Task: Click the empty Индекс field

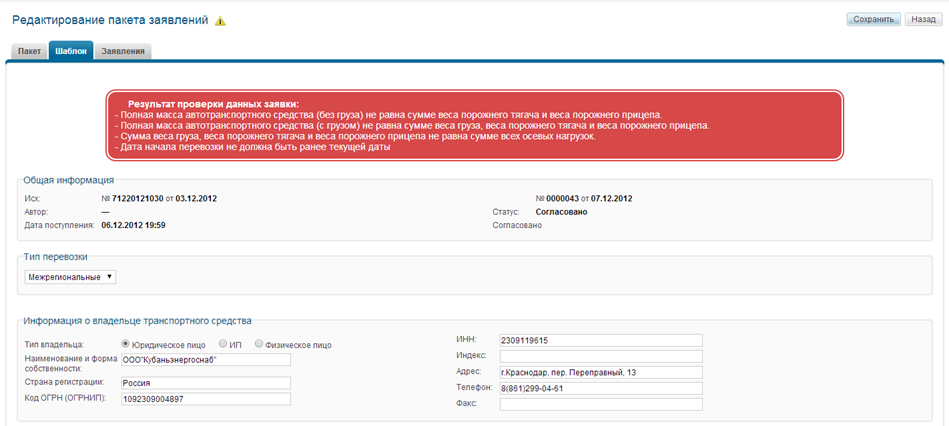Action: [x=601, y=356]
